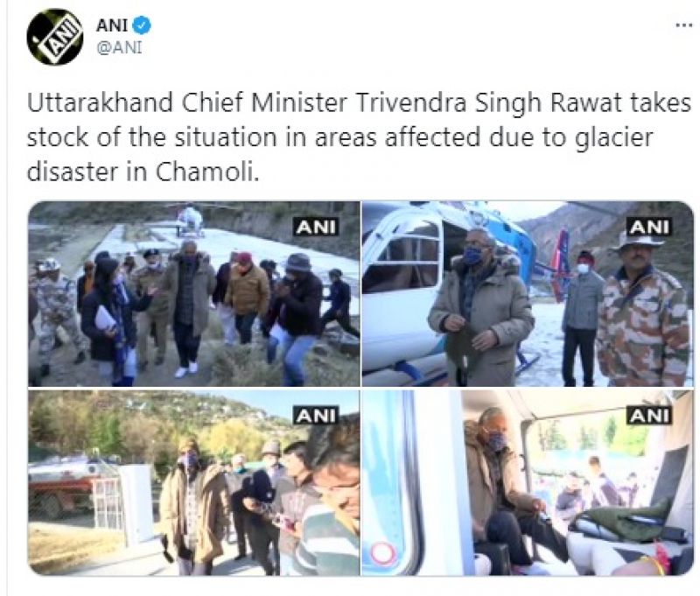
Task: Open the three-dot more options menu
Action: pos(684,26)
